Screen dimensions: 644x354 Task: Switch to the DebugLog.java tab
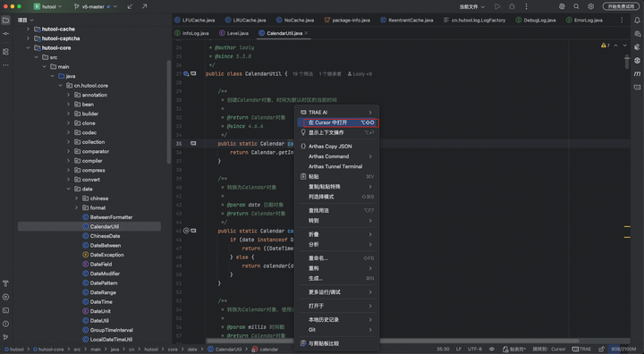[x=536, y=21]
